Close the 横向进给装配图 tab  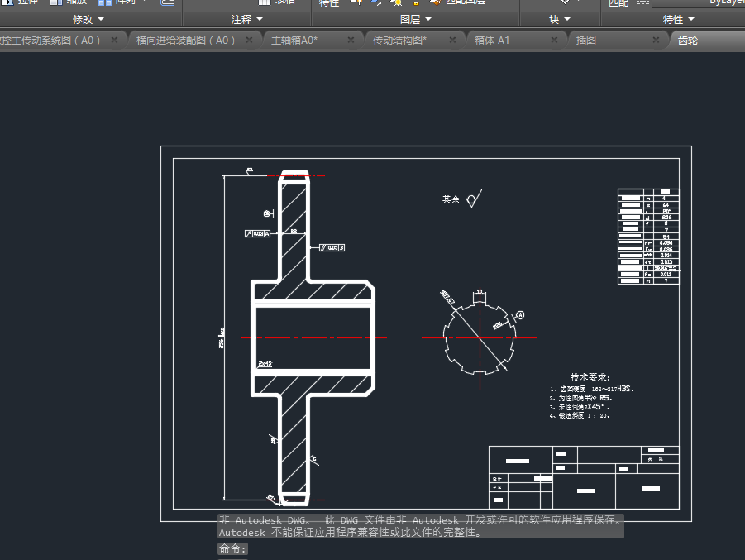pyautogui.click(x=250, y=40)
